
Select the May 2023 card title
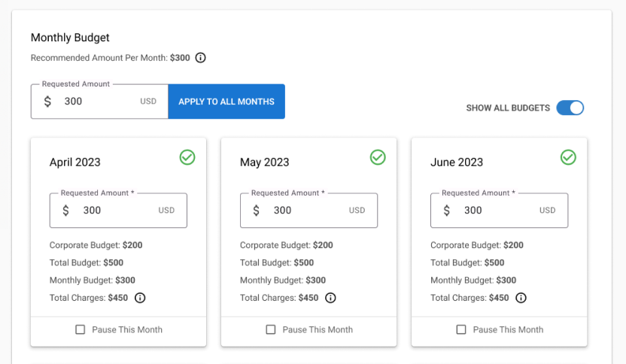click(x=264, y=162)
